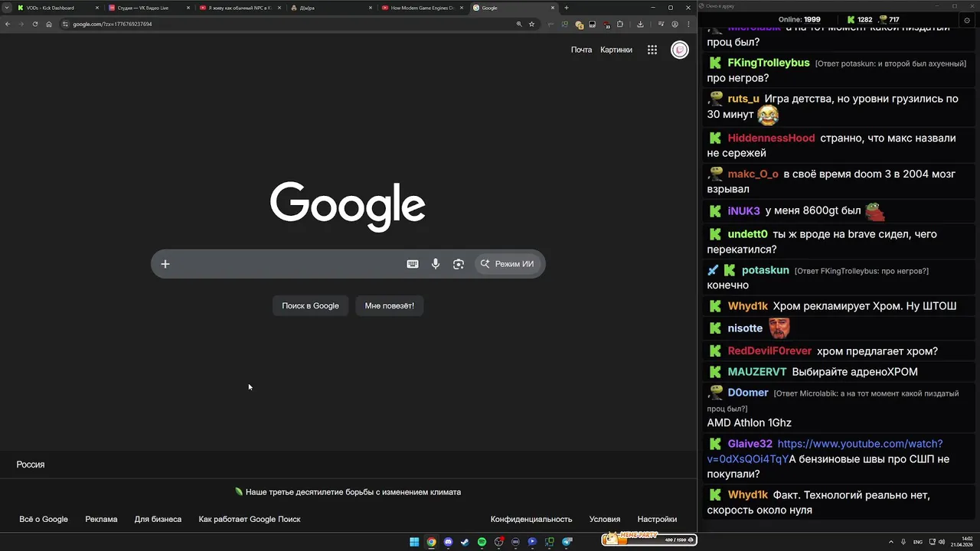Click the Режим ИИ button
Viewport: 980px width, 551px height.
point(508,264)
